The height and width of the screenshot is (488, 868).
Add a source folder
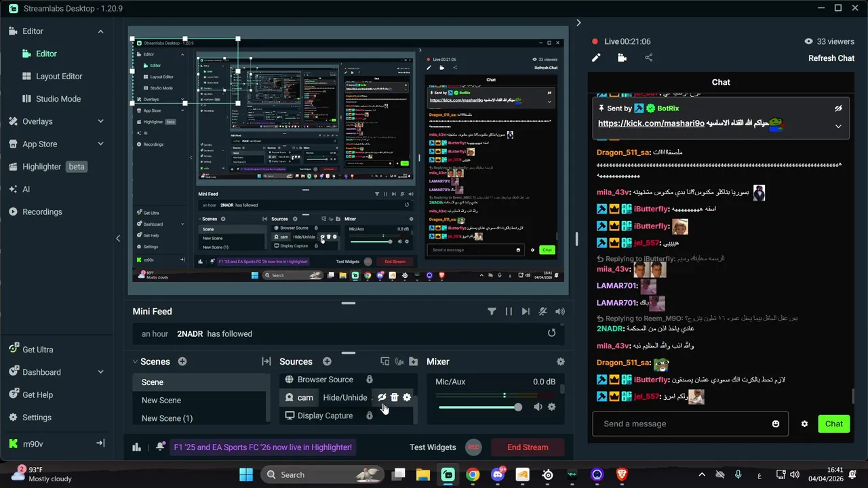413,362
